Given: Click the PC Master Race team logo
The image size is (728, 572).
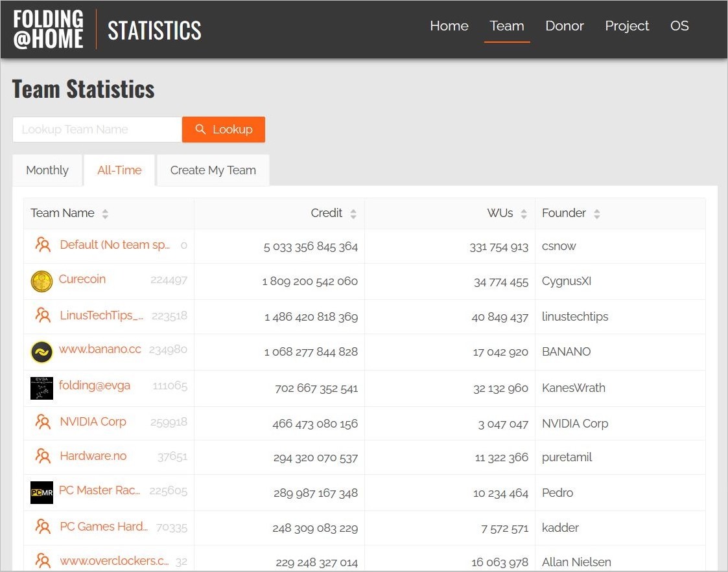Looking at the screenshot, I should coord(41,493).
